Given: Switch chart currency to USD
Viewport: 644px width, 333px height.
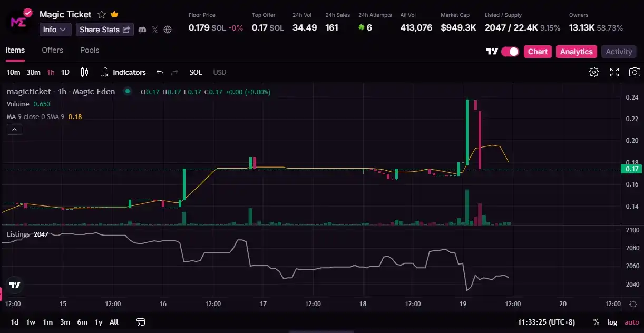Looking at the screenshot, I should tap(220, 72).
